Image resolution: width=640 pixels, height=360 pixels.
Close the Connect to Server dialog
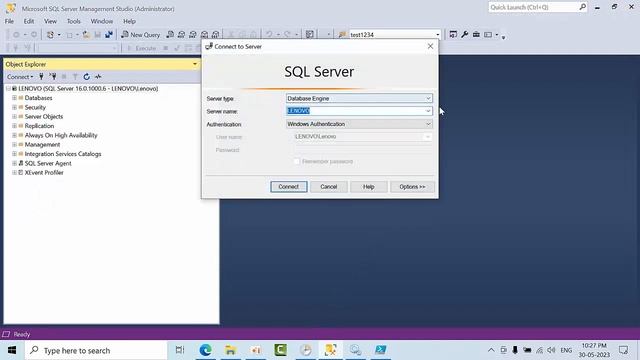(x=430, y=46)
